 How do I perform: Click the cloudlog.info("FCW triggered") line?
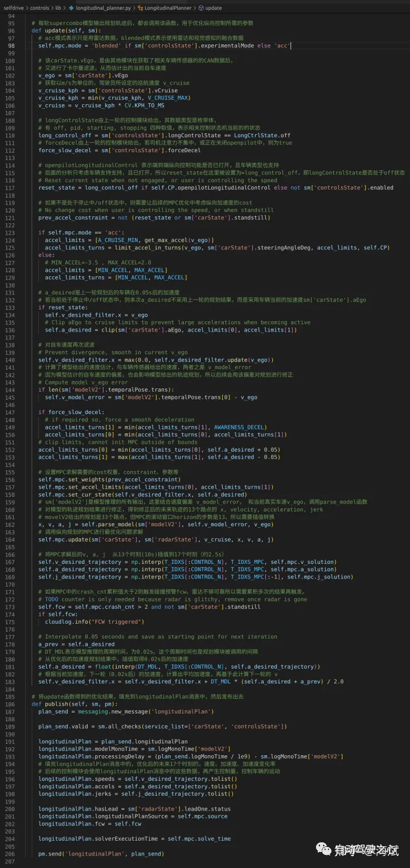93,621
